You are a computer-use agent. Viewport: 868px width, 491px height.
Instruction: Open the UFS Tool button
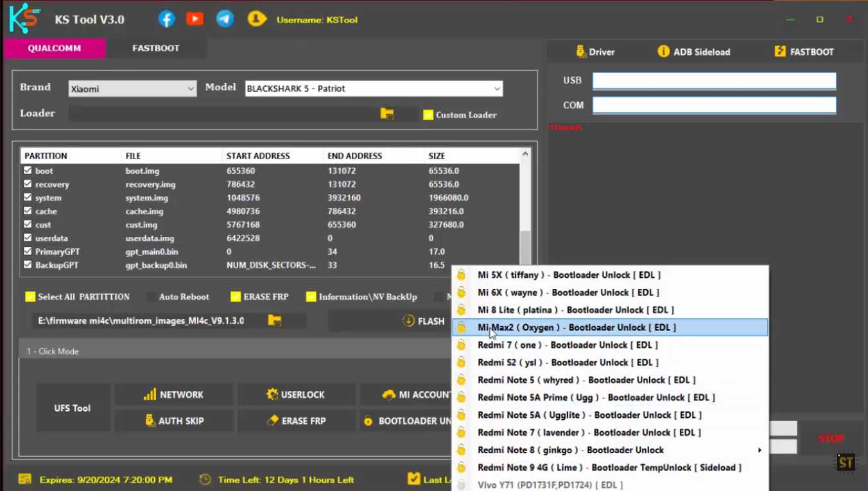[73, 408]
